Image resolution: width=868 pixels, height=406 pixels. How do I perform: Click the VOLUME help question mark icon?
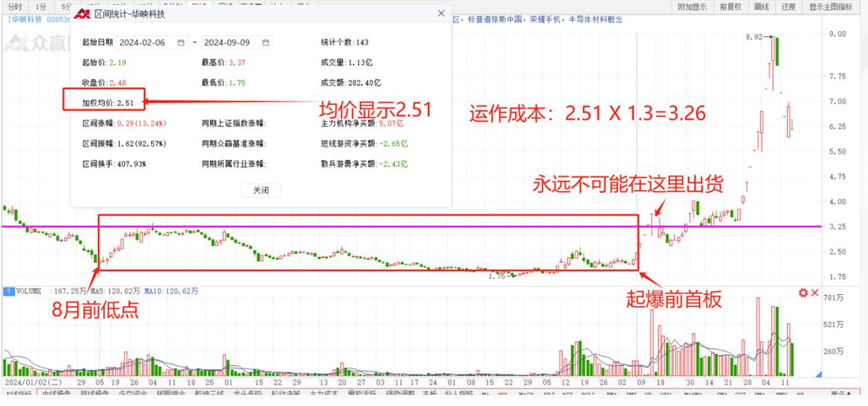point(9,291)
